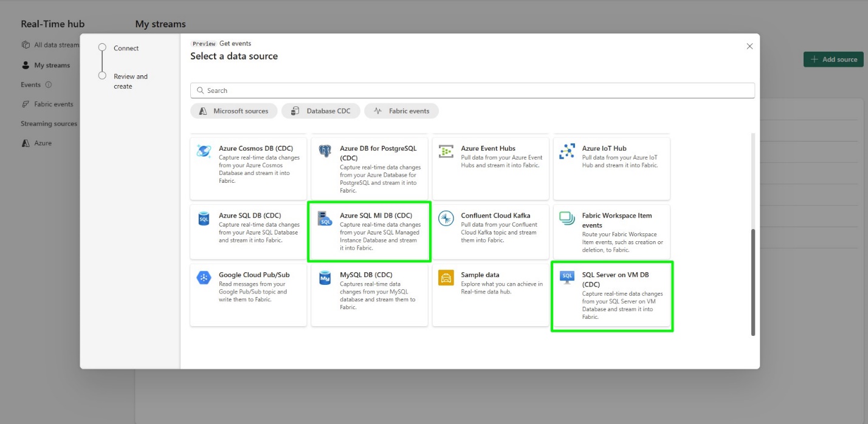The image size is (868, 424).
Task: Click the SQL Server on VM DB icon
Action: coord(567,278)
